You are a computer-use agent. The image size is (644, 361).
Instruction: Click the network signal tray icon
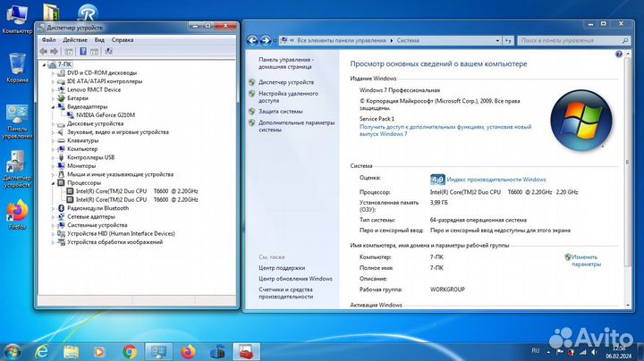coord(583,352)
